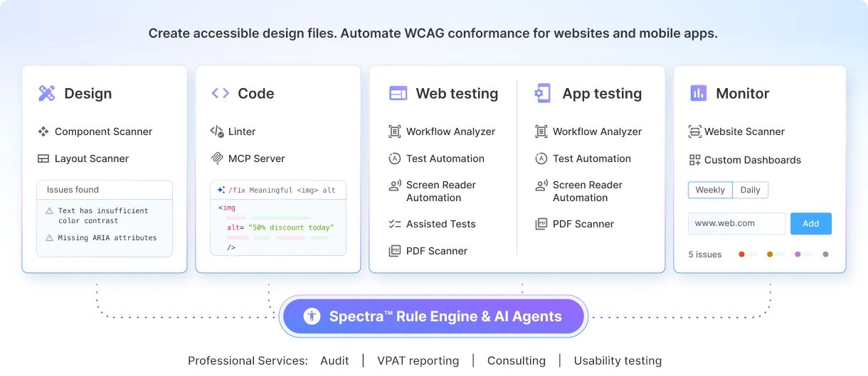The width and height of the screenshot is (868, 376).
Task: Click Web testing Screen Reader Automation icon
Action: click(x=395, y=186)
